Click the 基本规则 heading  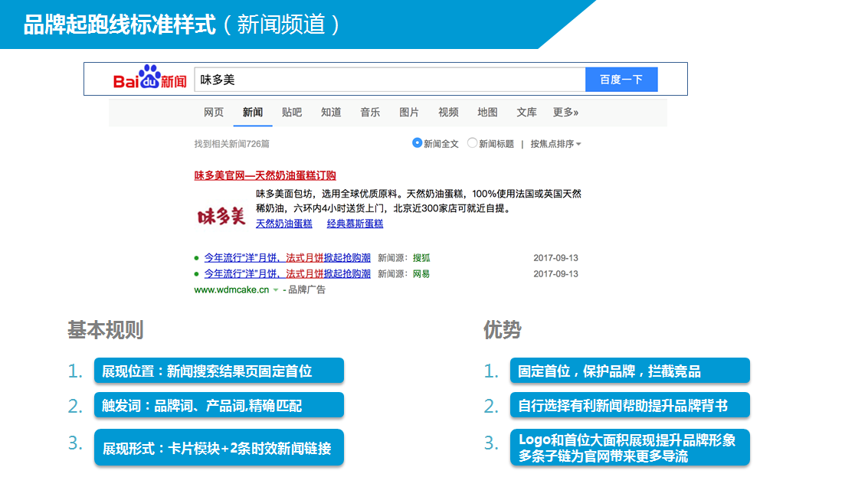[x=105, y=330]
